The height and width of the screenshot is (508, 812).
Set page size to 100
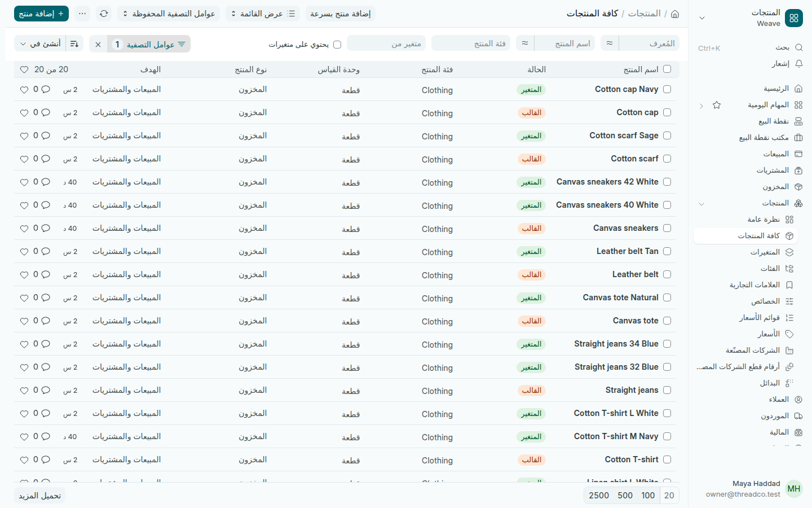[648, 496]
